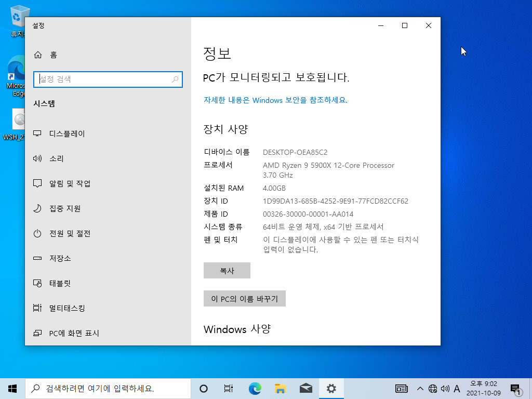Click the magnifier icon in settings search
532x399 pixels.
coord(175,79)
